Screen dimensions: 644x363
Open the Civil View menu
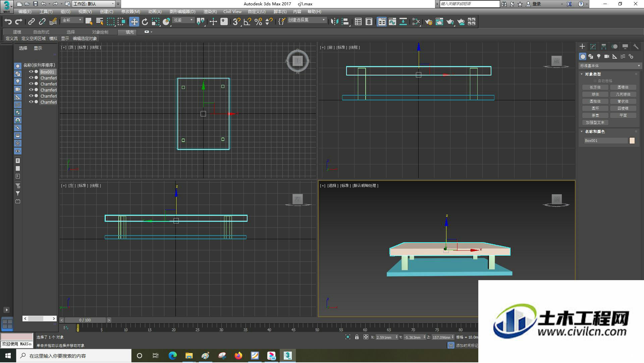(x=232, y=12)
